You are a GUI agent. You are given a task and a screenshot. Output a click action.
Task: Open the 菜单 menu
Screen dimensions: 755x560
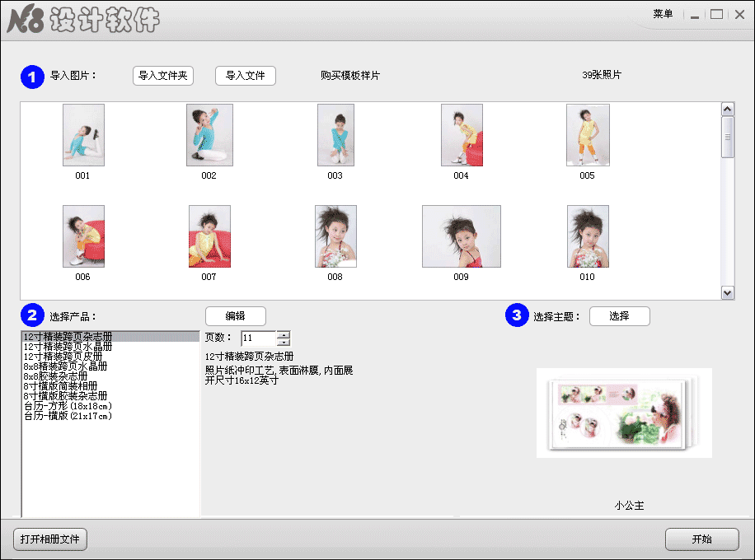click(662, 14)
